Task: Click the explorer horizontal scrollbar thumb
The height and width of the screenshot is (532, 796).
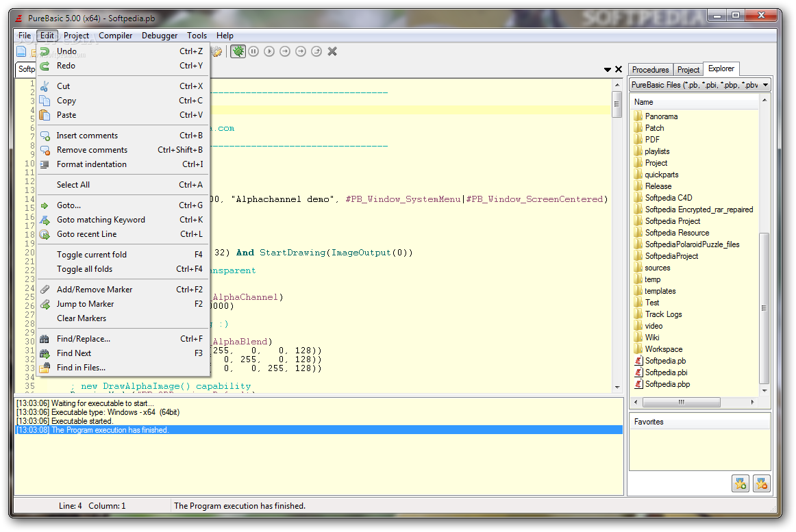Action: click(x=682, y=402)
